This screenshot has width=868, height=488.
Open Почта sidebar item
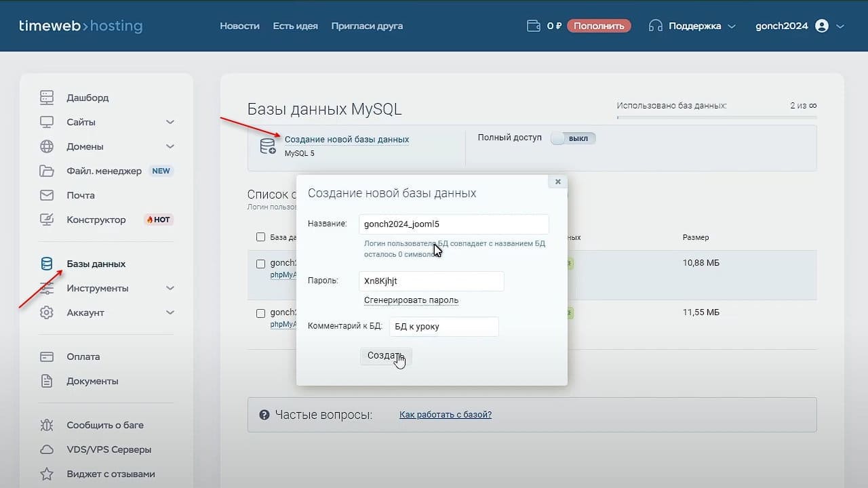[81, 195]
